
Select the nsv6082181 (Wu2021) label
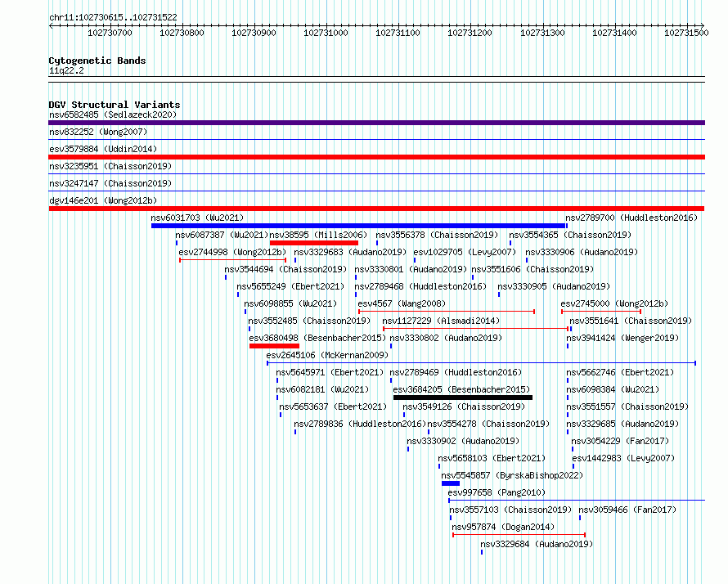[x=322, y=389]
